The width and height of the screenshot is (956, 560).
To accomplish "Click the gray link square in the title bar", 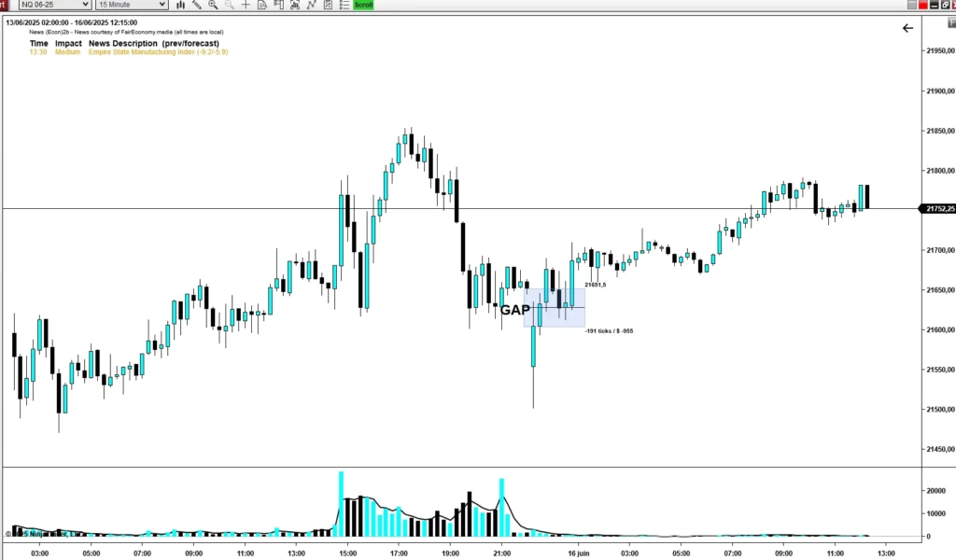I will (912, 5).
